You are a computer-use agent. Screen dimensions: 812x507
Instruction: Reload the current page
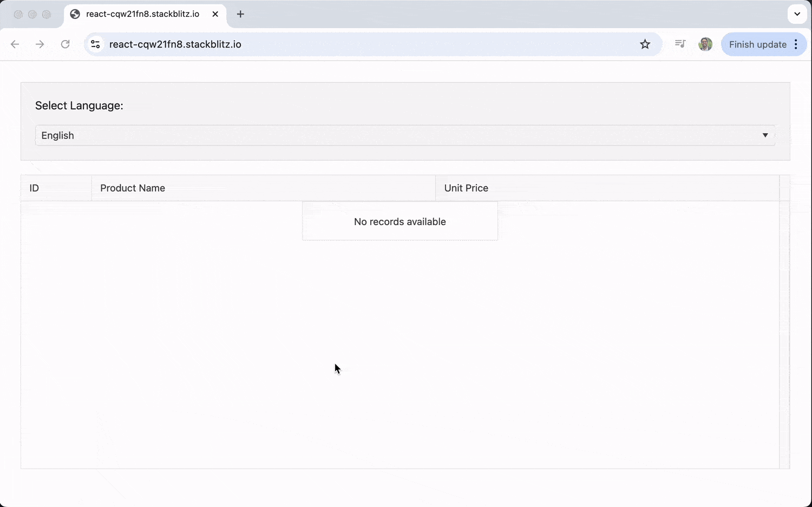point(65,44)
